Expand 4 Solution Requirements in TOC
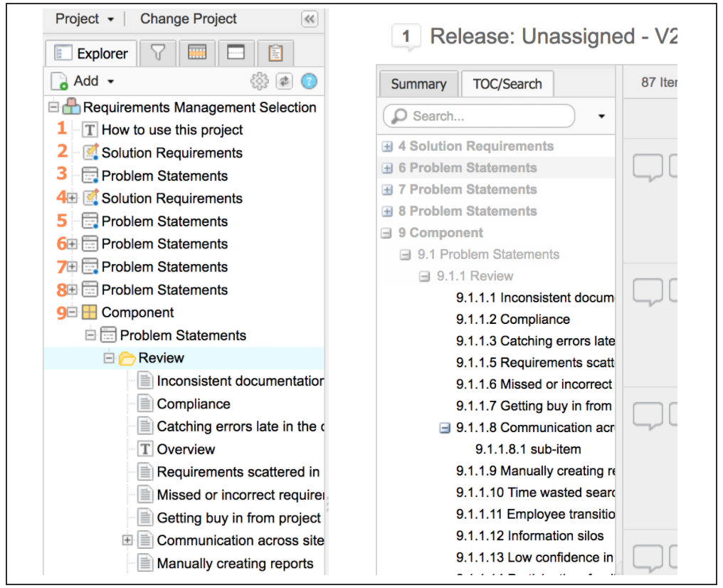The height and width of the screenshot is (588, 723). pyautogui.click(x=387, y=147)
